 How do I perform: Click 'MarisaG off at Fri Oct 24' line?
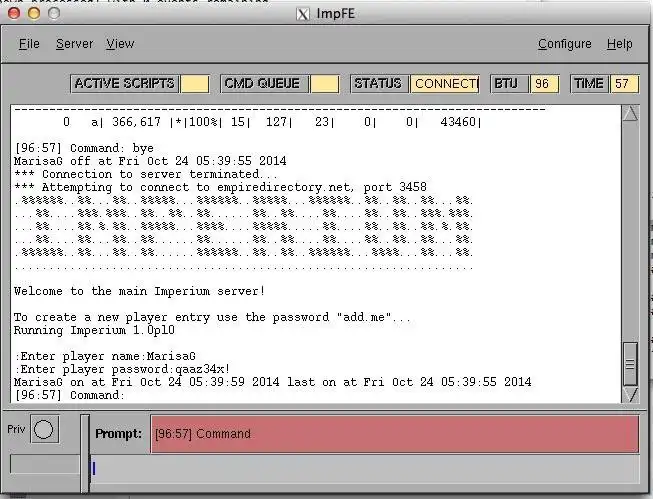tap(150, 161)
